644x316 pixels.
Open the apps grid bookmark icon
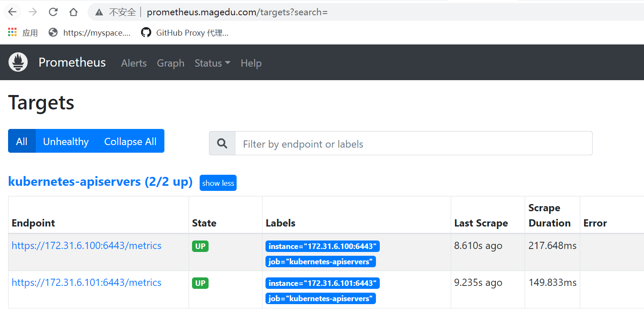[x=12, y=32]
